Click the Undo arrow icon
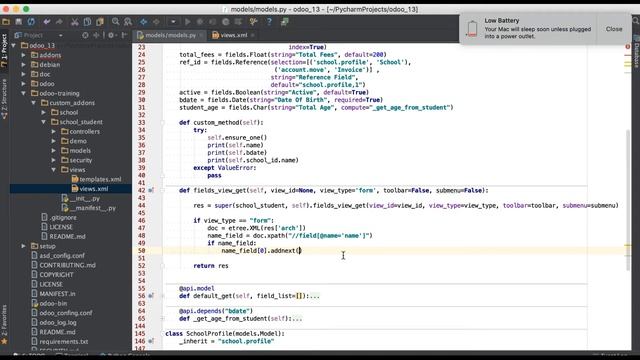Image resolution: width=640 pixels, height=360 pixels. coord(47,22)
